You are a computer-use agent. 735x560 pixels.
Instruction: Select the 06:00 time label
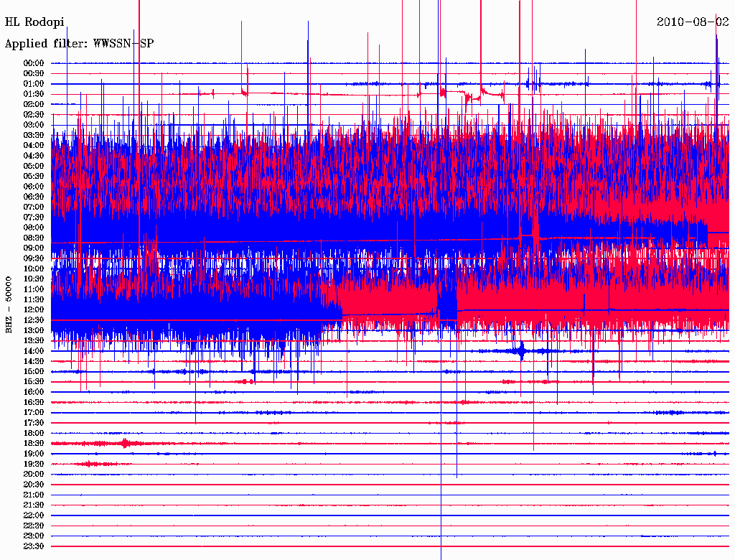34,187
